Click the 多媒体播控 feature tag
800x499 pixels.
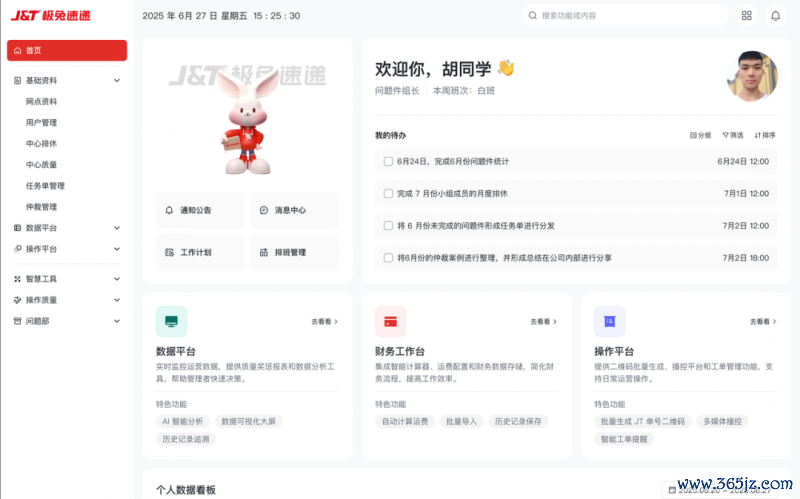(722, 421)
